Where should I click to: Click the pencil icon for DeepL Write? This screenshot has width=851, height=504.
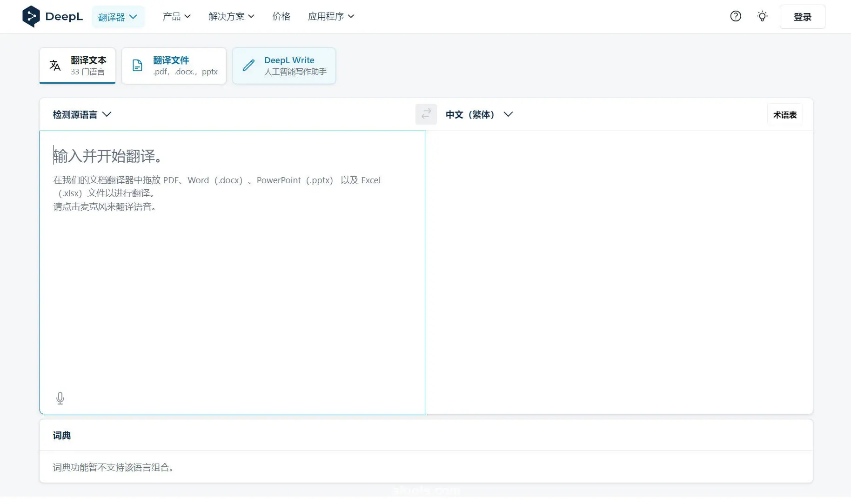(x=248, y=66)
